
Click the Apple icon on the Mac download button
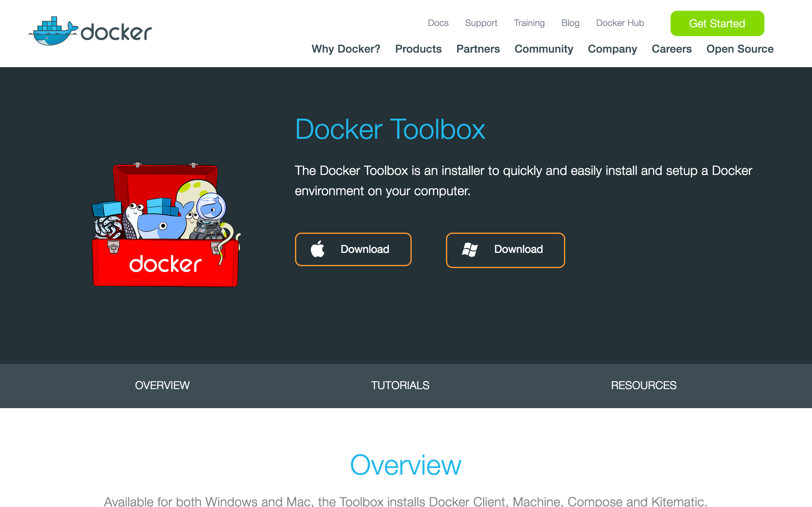tap(318, 249)
